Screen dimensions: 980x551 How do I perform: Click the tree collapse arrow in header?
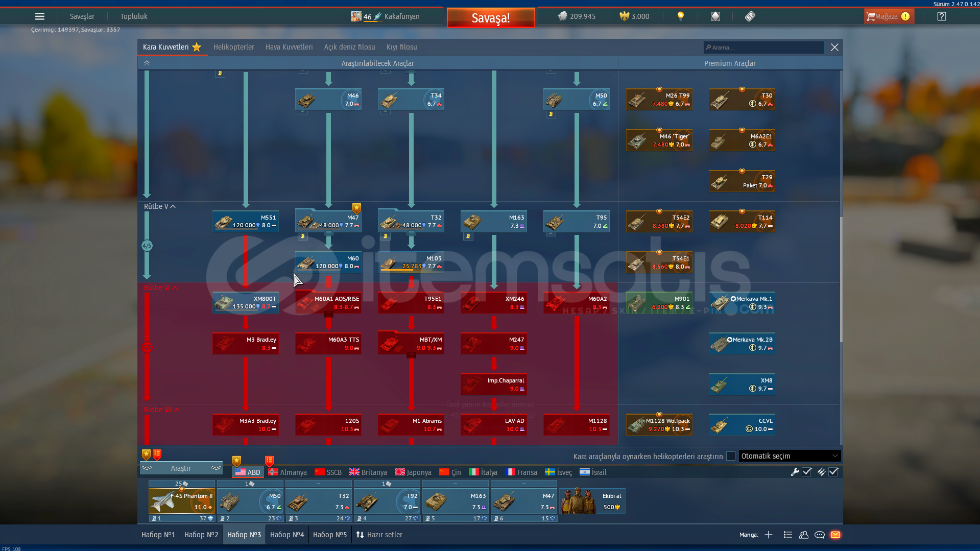pyautogui.click(x=147, y=63)
